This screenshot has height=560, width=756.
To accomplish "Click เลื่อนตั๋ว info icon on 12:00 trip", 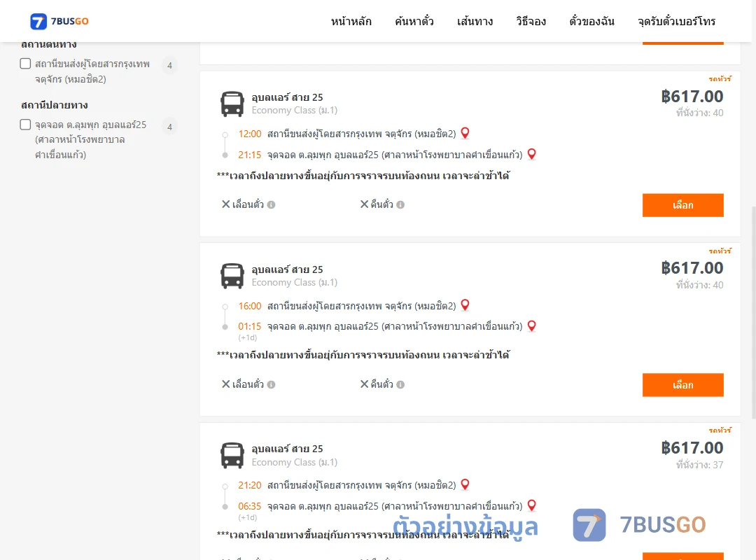I will pyautogui.click(x=272, y=205).
